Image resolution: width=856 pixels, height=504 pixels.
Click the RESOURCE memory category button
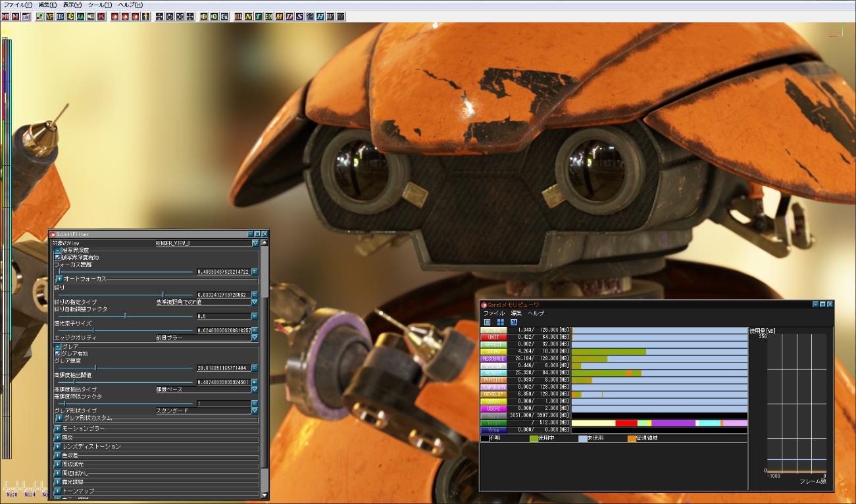(x=493, y=359)
